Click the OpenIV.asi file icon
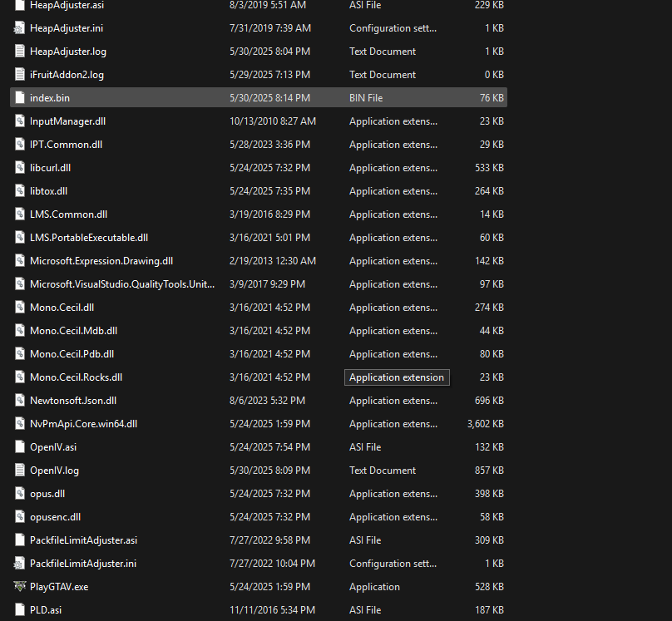672x621 pixels. click(20, 446)
